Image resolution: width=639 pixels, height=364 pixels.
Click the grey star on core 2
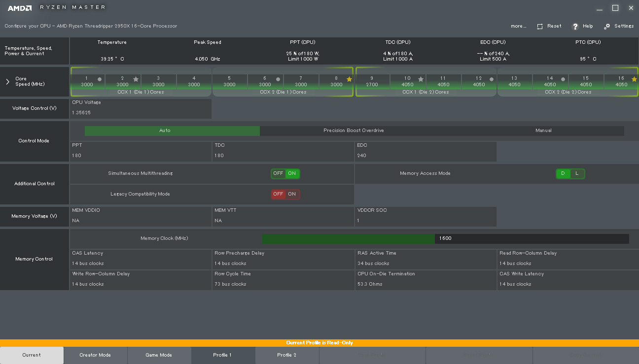click(136, 79)
